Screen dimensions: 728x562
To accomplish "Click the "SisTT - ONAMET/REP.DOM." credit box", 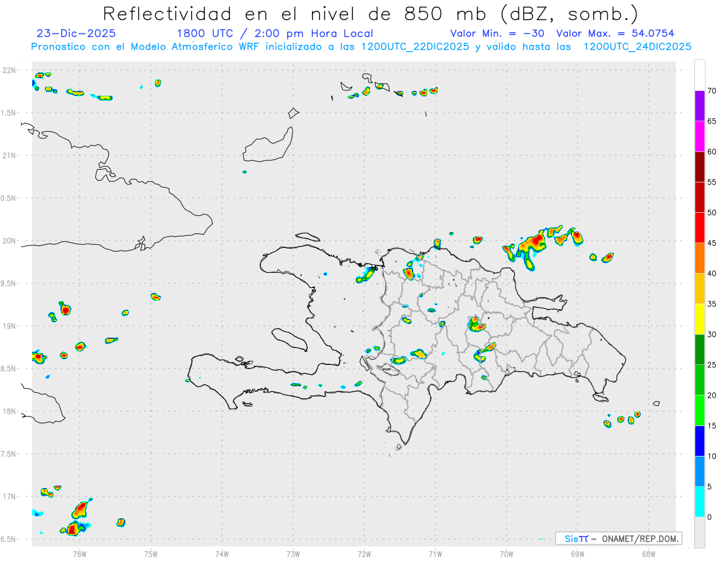I will point(618,538).
